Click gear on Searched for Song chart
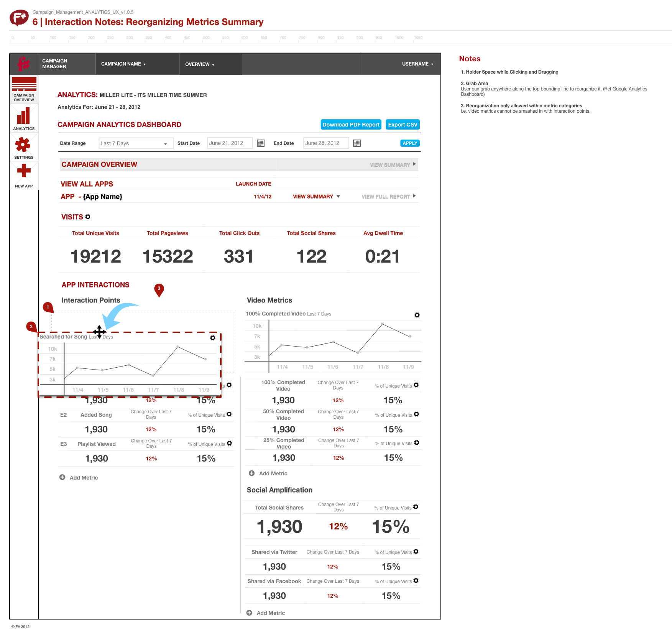This screenshot has height=636, width=672. tap(213, 338)
